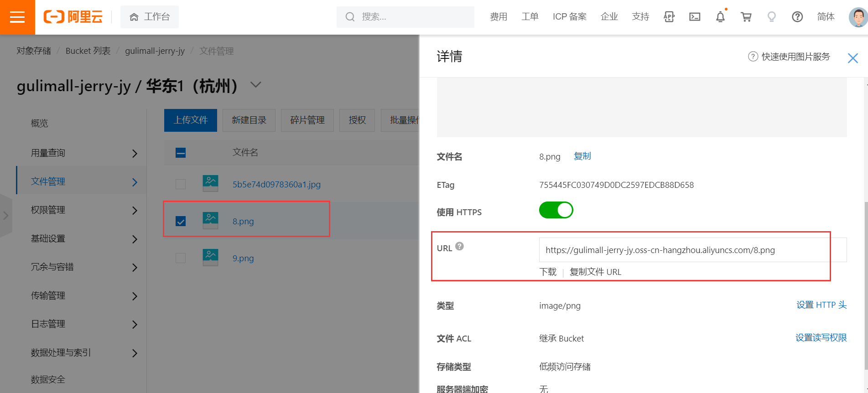Open file 8.png in the list

pyautogui.click(x=243, y=222)
